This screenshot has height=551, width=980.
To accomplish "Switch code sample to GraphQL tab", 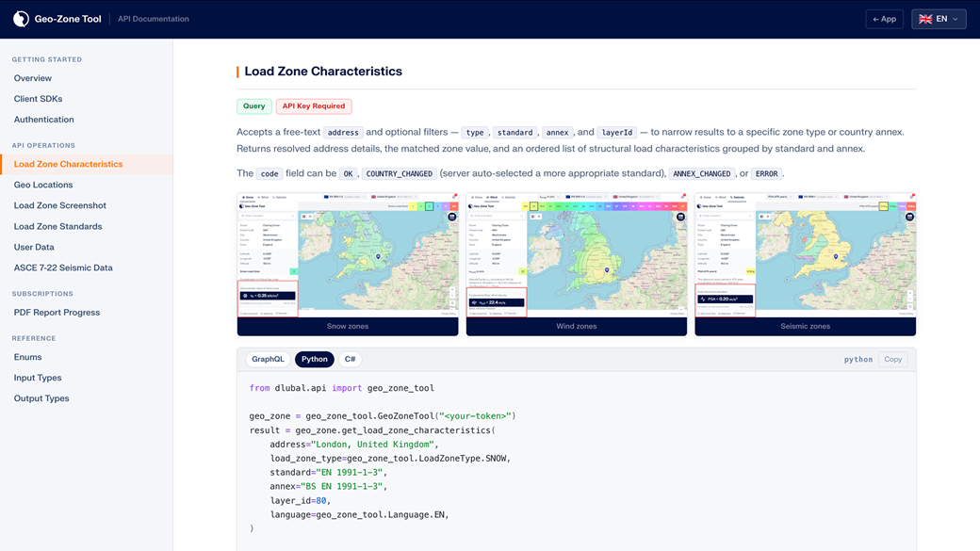I will click(268, 359).
